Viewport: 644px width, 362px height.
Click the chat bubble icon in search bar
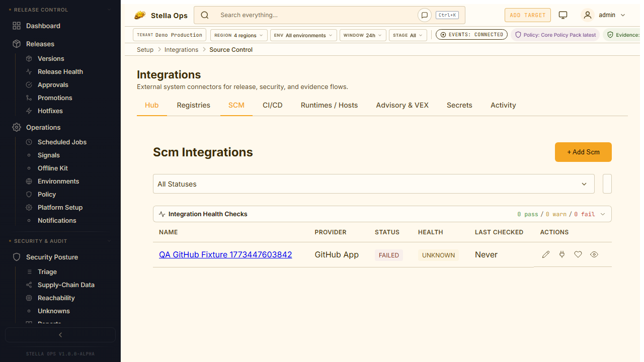click(x=425, y=15)
